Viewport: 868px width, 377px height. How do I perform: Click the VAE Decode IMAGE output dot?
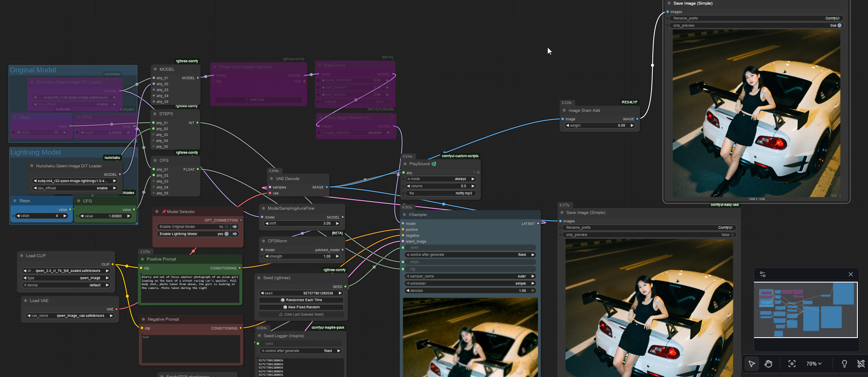click(x=327, y=187)
